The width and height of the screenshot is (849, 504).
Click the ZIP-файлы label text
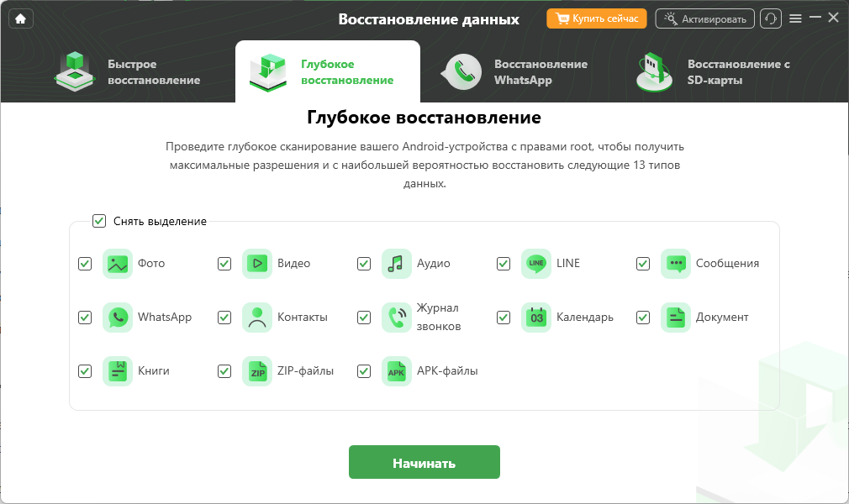pos(305,371)
